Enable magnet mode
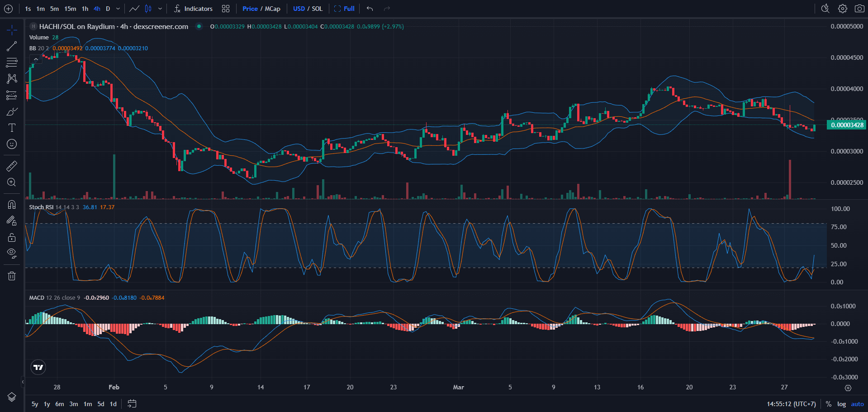The height and width of the screenshot is (412, 868). (11, 204)
